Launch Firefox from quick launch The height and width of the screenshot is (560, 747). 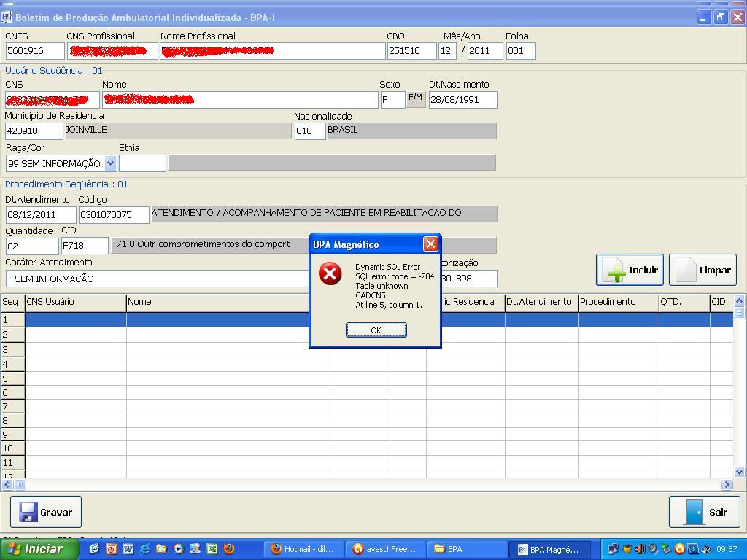click(x=229, y=549)
